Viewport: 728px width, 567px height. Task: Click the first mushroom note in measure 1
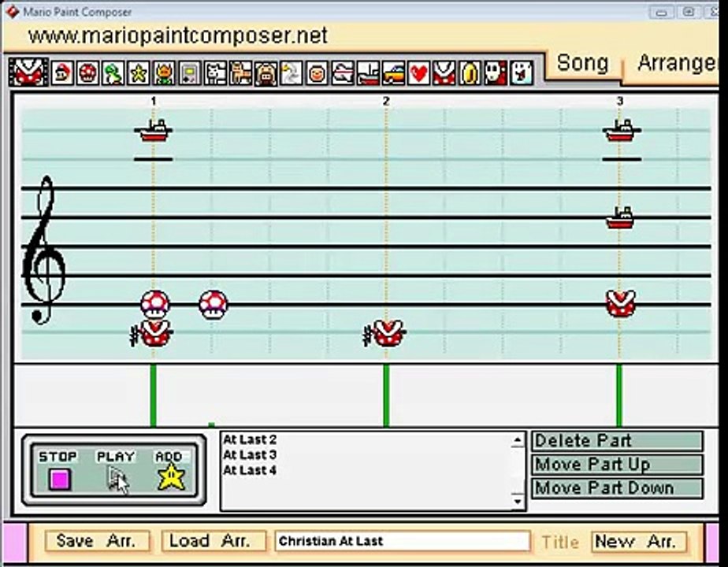click(x=154, y=305)
